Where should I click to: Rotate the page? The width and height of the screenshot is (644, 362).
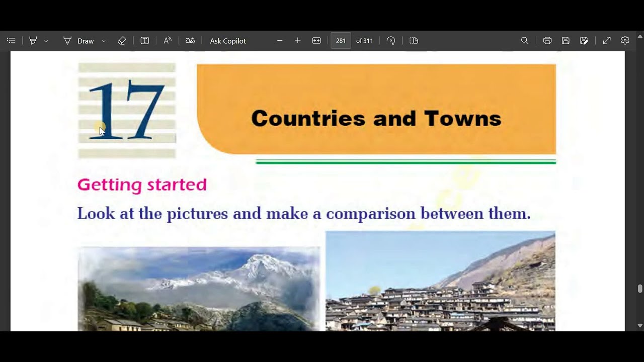point(391,41)
